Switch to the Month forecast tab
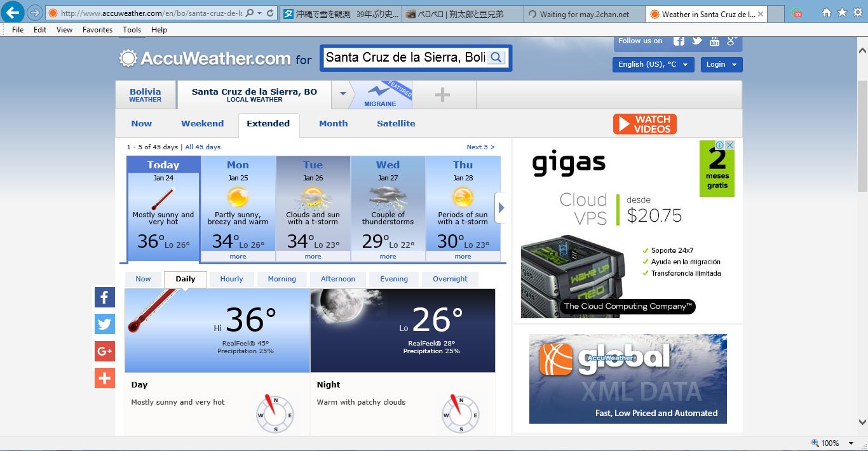This screenshot has width=868, height=451. pyautogui.click(x=333, y=124)
